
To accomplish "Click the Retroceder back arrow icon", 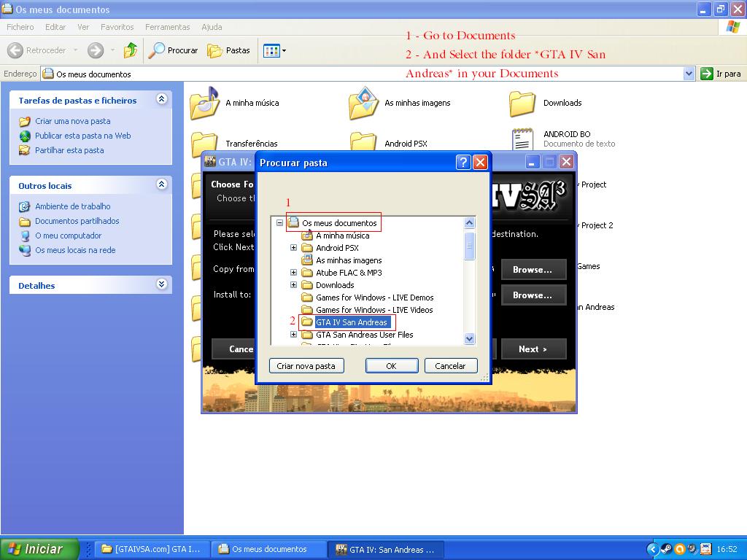I will pos(15,50).
